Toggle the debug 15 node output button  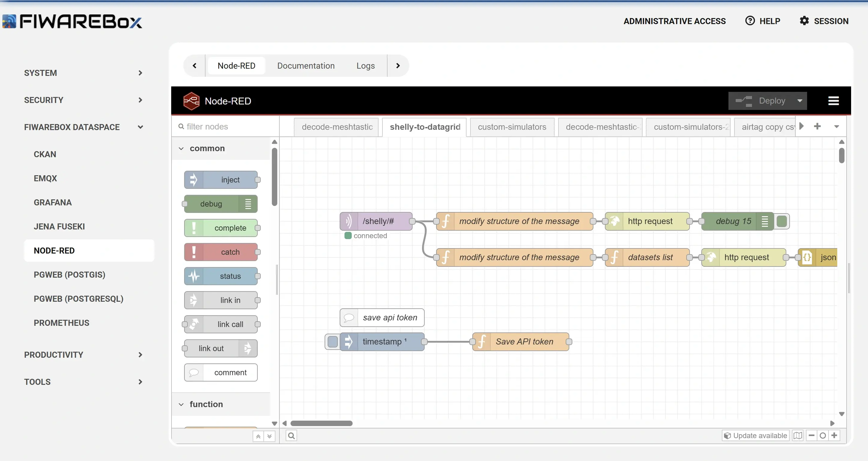pyautogui.click(x=782, y=221)
